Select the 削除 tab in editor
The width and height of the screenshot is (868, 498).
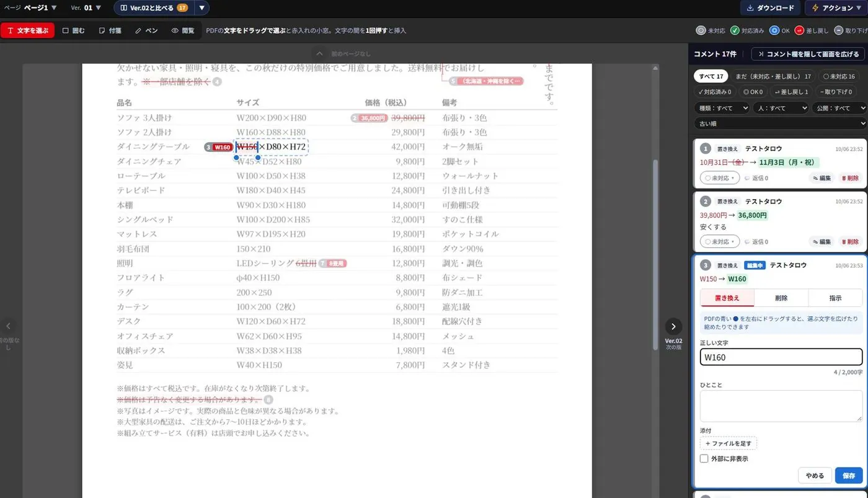781,298
